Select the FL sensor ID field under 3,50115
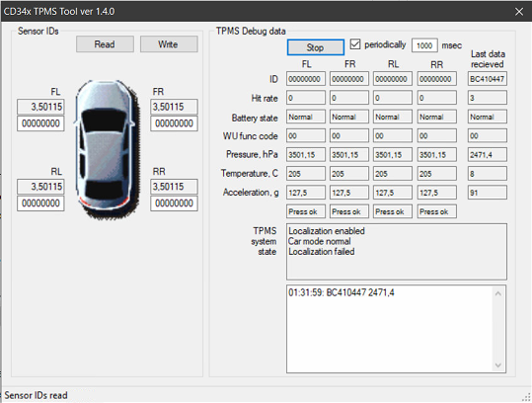The width and height of the screenshot is (532, 403). pyautogui.click(x=40, y=123)
